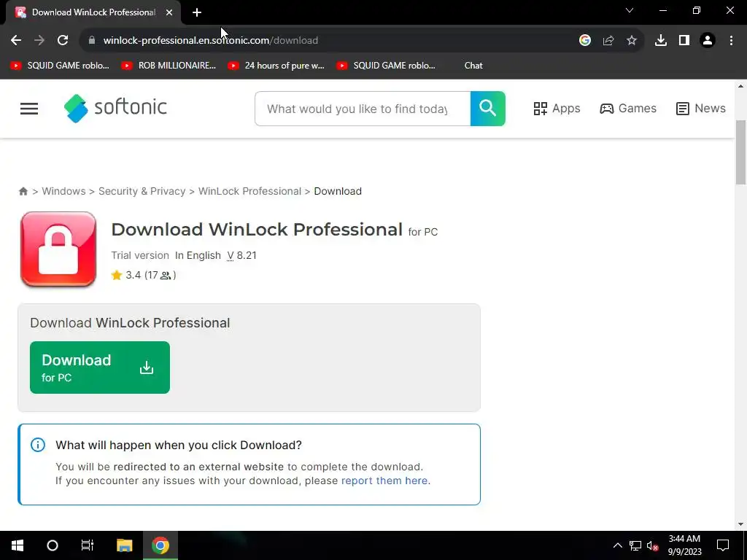
Task: Click the WinLock red padlock icon
Action: 58,249
